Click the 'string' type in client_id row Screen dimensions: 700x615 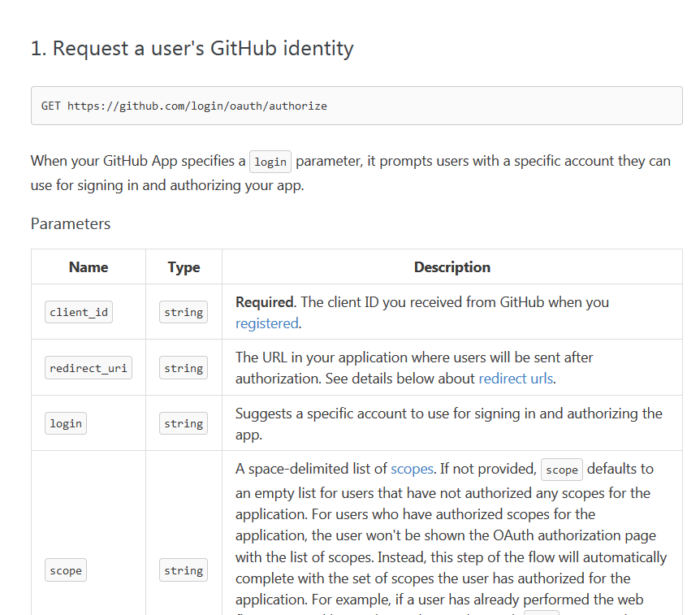pyautogui.click(x=184, y=312)
